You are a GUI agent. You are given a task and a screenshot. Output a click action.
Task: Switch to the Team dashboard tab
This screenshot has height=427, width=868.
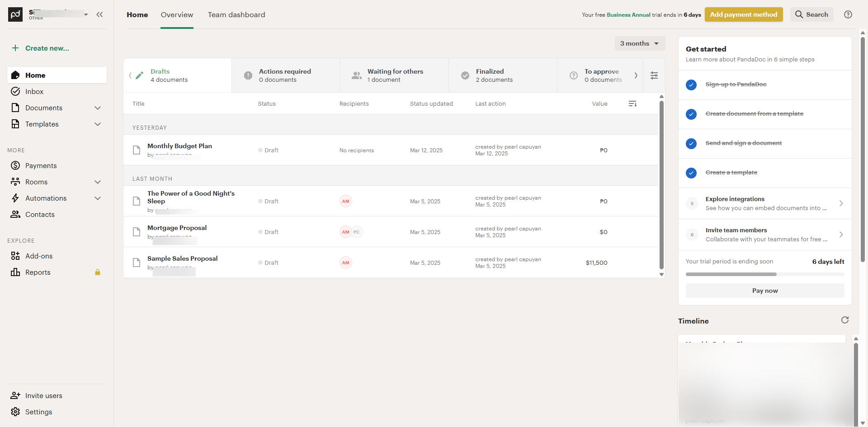pyautogui.click(x=236, y=15)
